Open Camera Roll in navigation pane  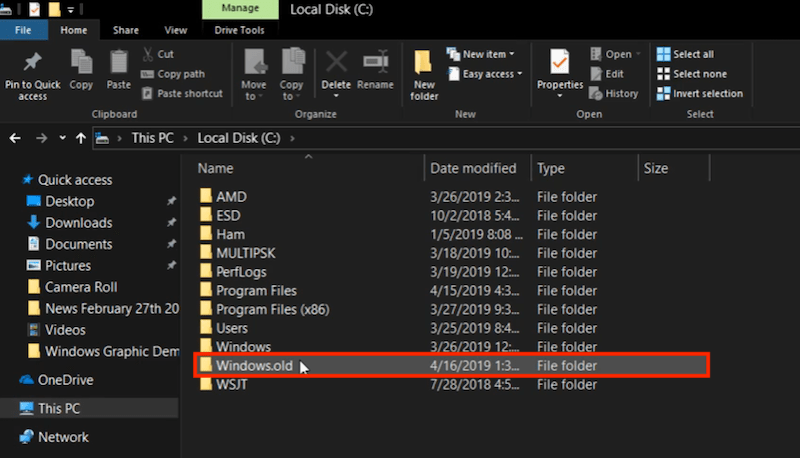(81, 287)
